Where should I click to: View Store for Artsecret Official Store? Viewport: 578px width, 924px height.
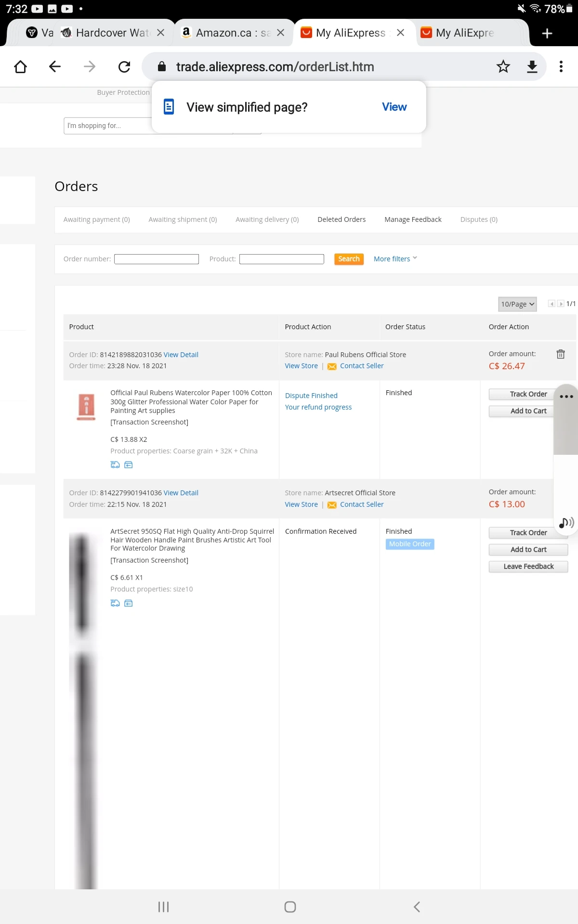302,504
